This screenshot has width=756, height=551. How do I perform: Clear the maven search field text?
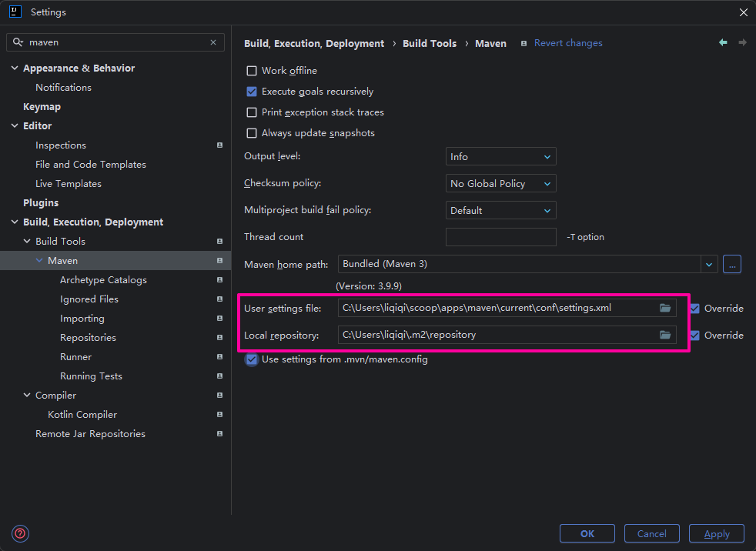[x=213, y=42]
